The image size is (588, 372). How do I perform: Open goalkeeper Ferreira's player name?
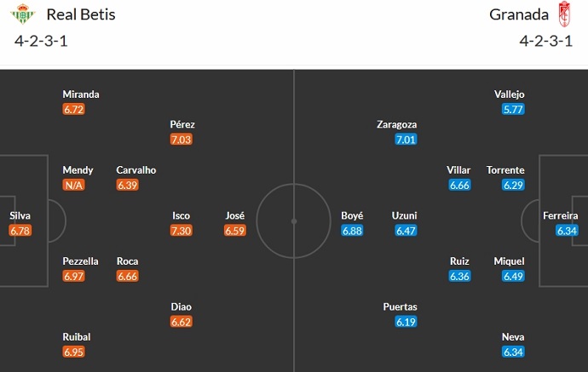561,215
